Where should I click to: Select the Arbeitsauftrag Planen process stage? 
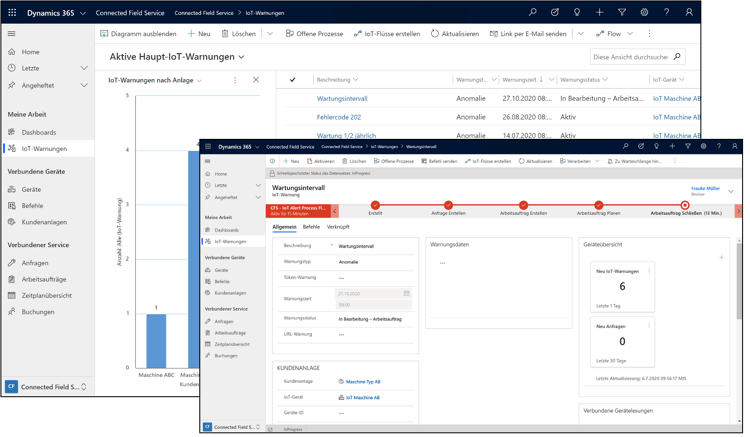coord(598,206)
